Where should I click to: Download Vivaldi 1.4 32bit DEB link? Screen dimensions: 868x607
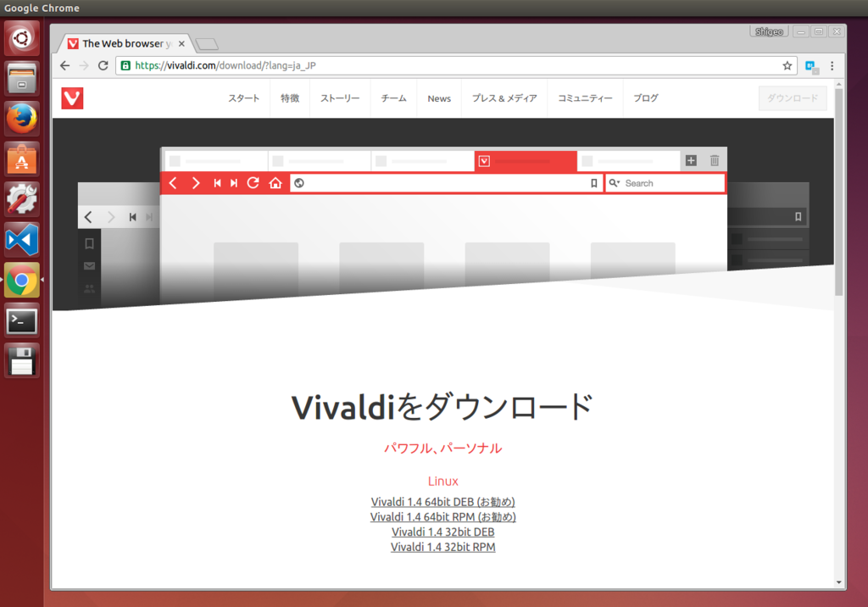442,532
